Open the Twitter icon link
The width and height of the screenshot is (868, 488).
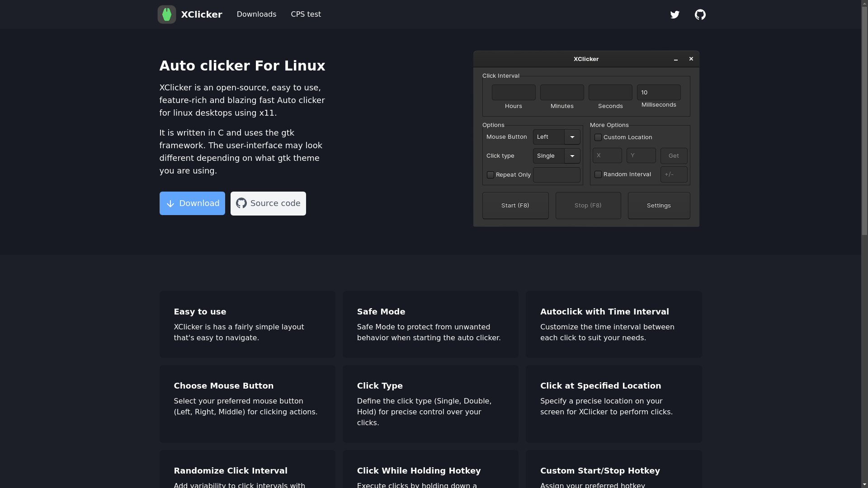[675, 14]
